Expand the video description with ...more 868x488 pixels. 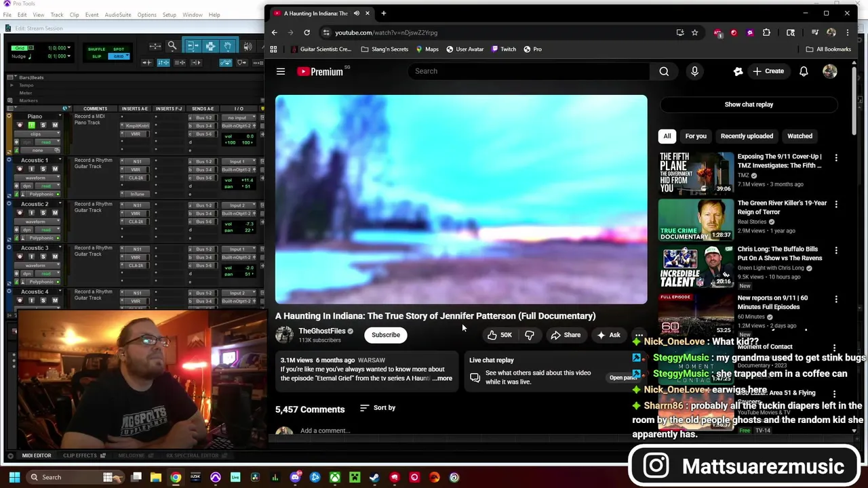442,378
